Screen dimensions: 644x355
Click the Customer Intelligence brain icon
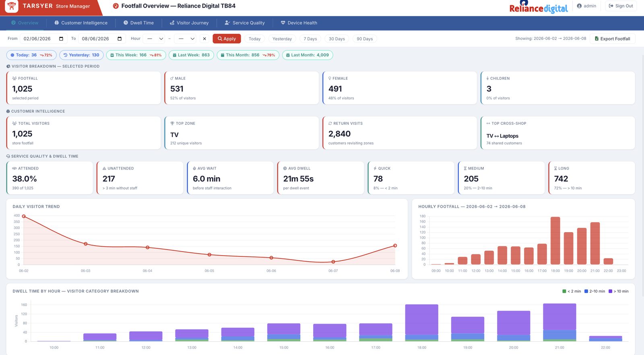point(57,23)
